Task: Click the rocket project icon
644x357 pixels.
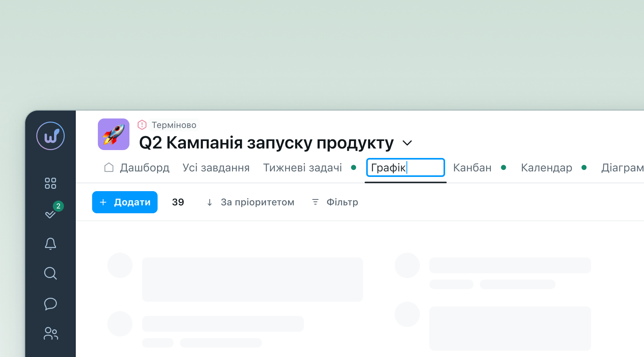Action: tap(114, 134)
